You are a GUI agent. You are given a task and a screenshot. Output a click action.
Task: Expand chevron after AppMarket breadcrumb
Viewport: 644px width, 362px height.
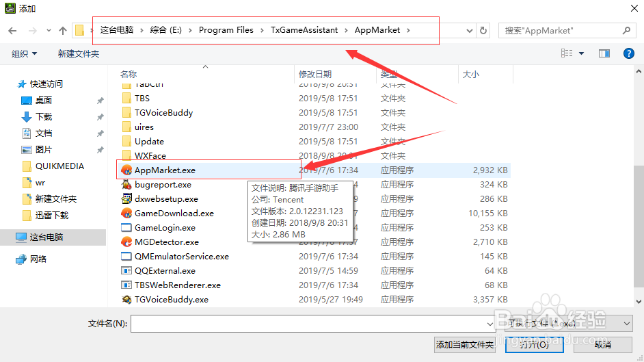pyautogui.click(x=408, y=30)
